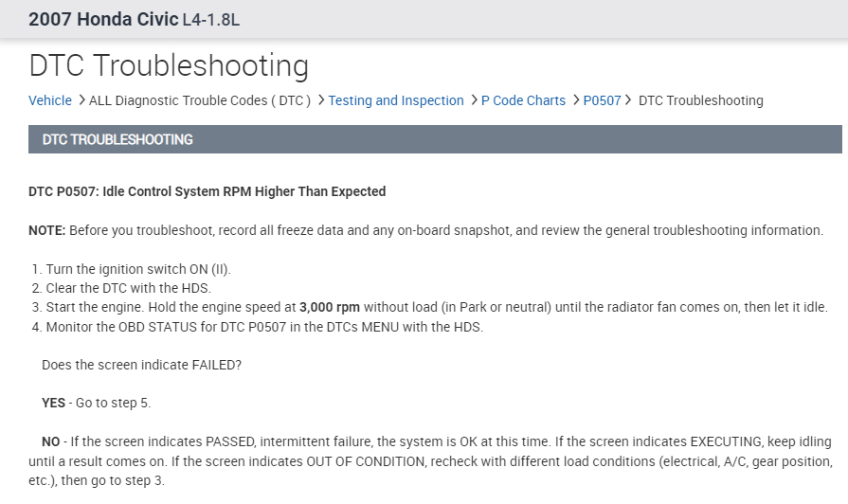The image size is (848, 504).
Task: Click the Vehicle breadcrumb link
Action: pyautogui.click(x=50, y=100)
